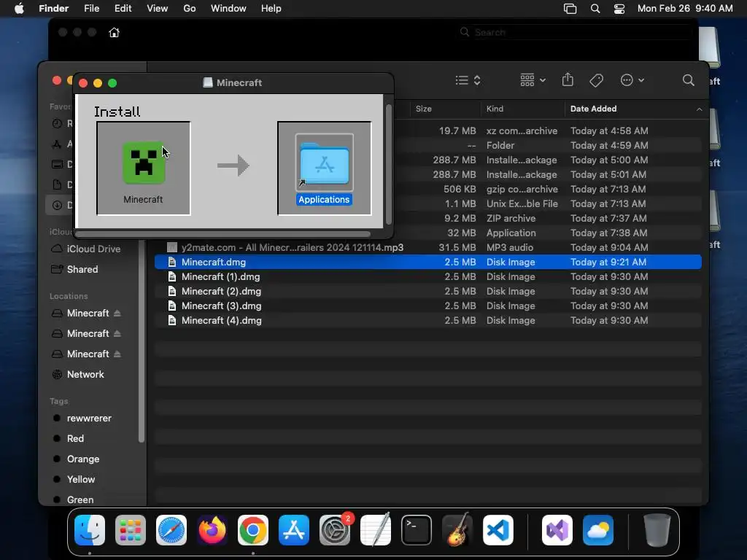Open Google Chrome from the Dock
The height and width of the screenshot is (560, 747).
tap(253, 530)
